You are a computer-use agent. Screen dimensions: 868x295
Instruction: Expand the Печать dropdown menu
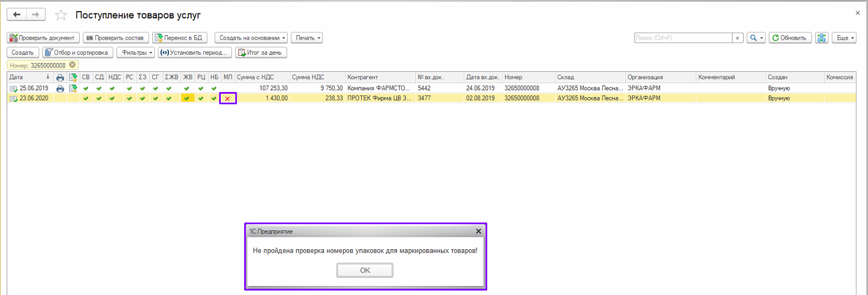307,38
